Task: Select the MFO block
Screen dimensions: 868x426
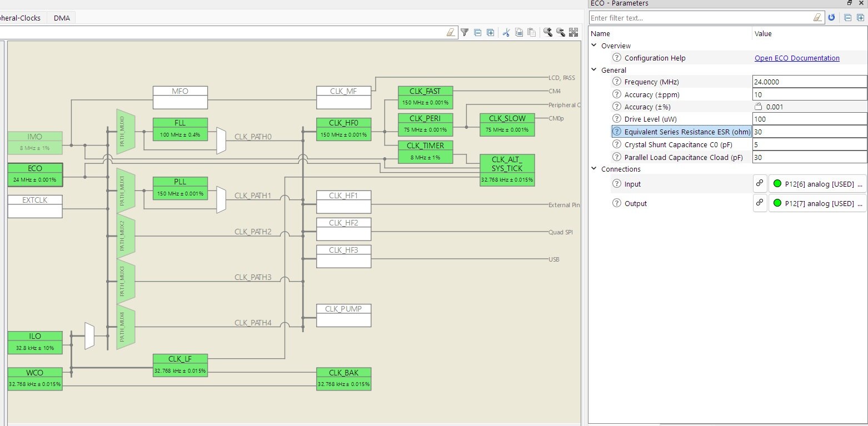Action: [x=180, y=97]
